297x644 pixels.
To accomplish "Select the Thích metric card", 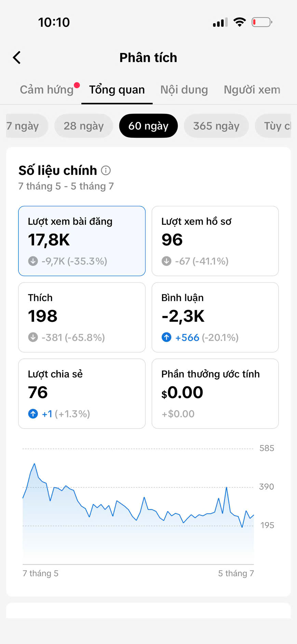I will pos(82,317).
